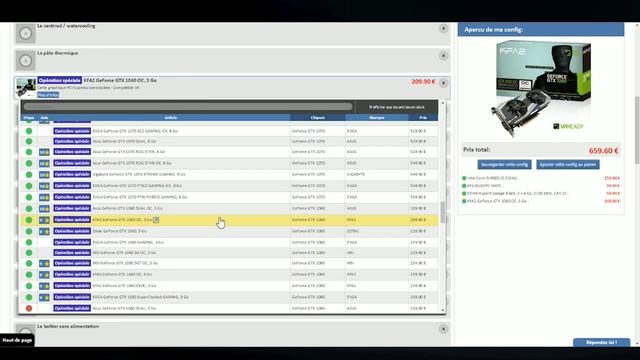640x360 pixels.
Task: Sort the list by the Avis column header
Action: (x=44, y=118)
